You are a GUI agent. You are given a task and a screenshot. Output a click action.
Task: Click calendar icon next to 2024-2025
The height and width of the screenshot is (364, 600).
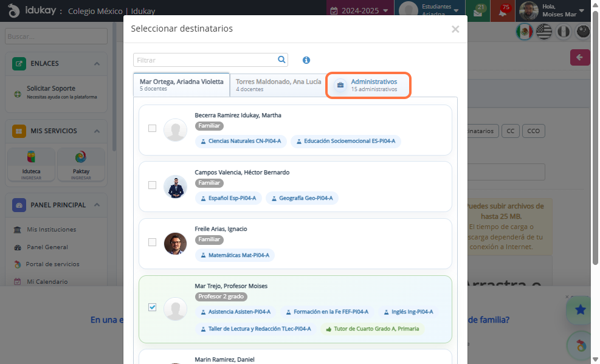[334, 11]
